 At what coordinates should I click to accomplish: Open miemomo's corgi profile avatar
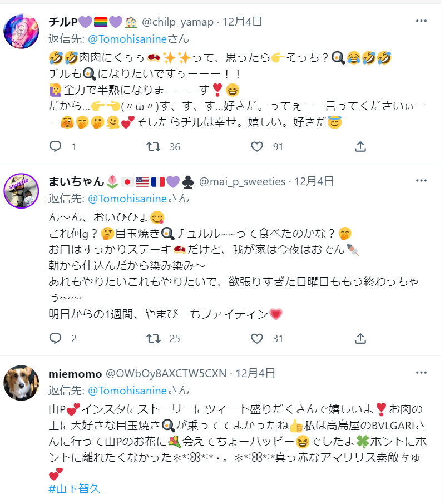[x=21, y=383]
